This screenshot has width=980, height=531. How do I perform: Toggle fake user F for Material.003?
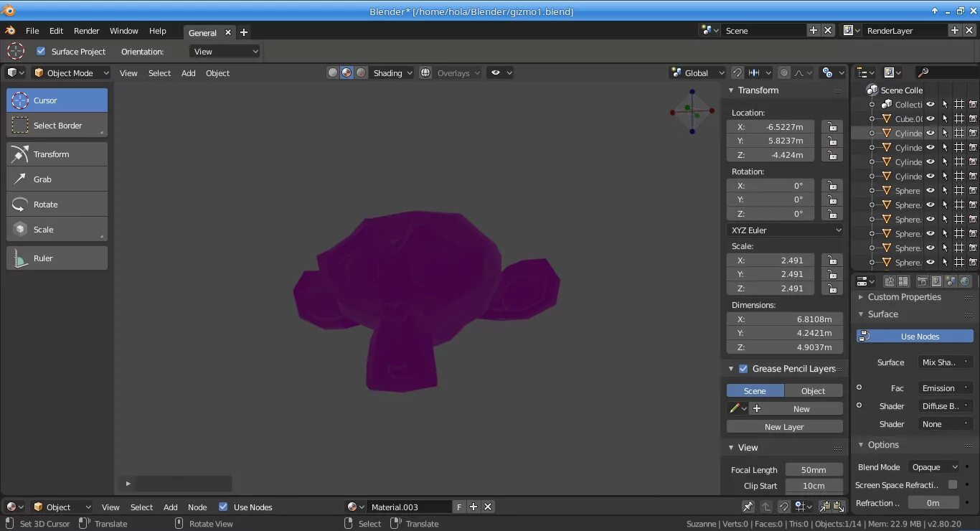pos(459,507)
